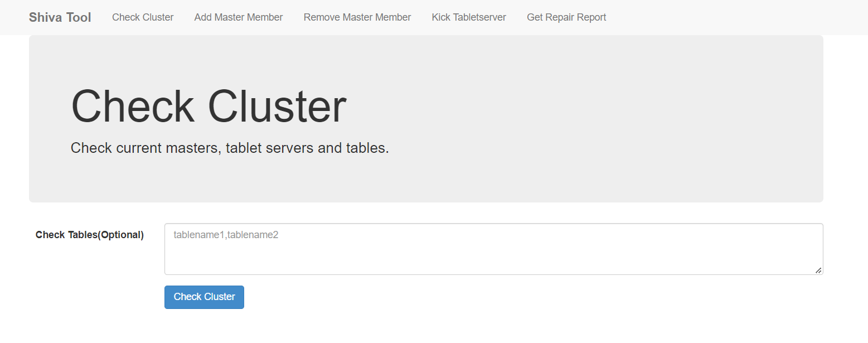
Task: Click the large Check Cluster heading
Action: point(208,106)
